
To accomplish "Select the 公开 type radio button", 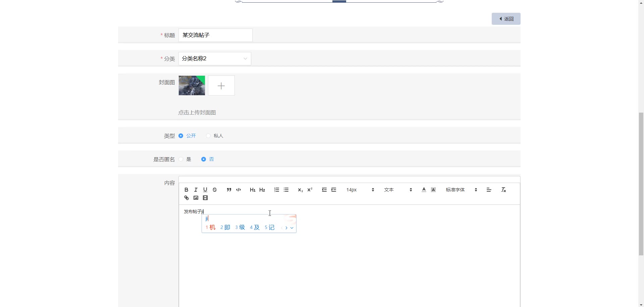I will pyautogui.click(x=181, y=136).
